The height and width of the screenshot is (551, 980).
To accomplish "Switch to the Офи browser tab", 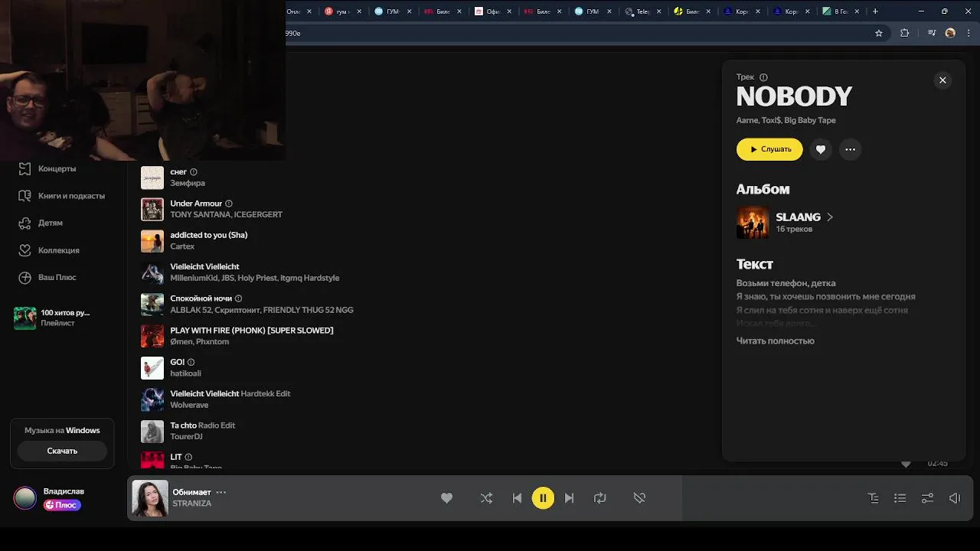I will coord(494,11).
